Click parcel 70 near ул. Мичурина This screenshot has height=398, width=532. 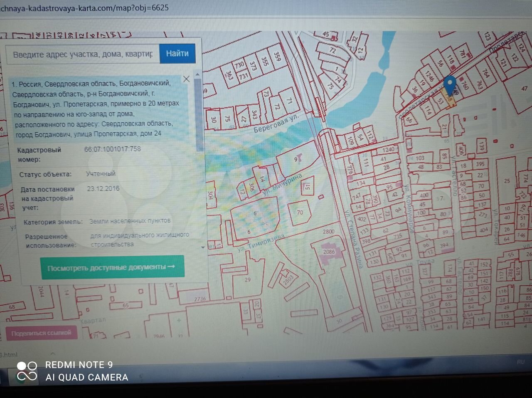(300, 213)
